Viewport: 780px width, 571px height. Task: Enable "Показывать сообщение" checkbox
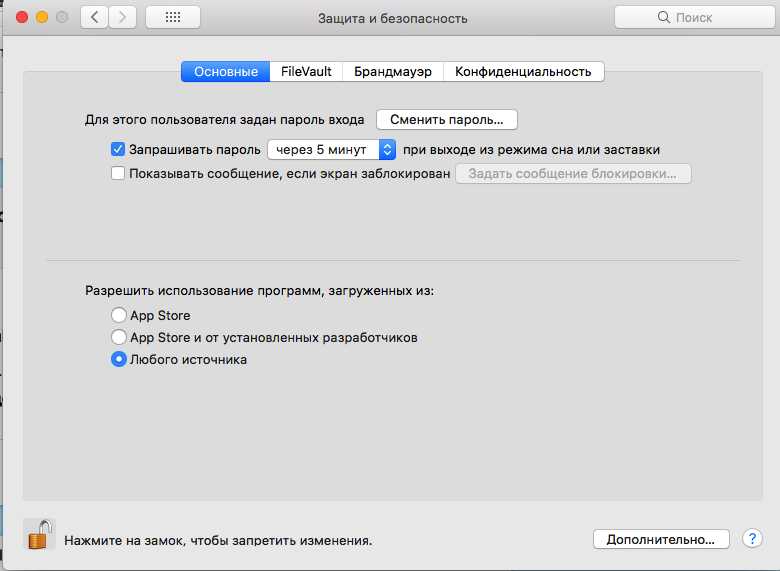click(x=118, y=173)
